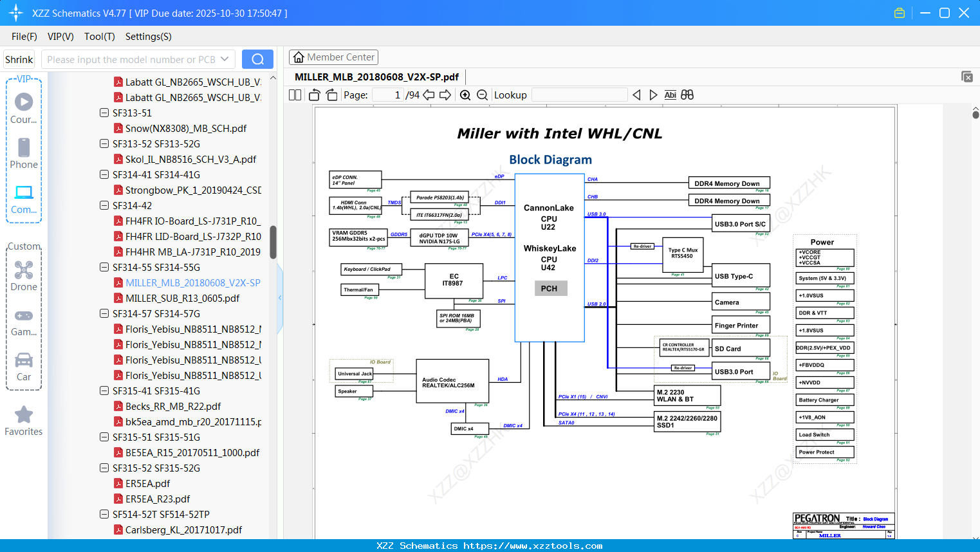Image resolution: width=980 pixels, height=552 pixels.
Task: Open ER5EA.pdf
Action: pos(148,483)
